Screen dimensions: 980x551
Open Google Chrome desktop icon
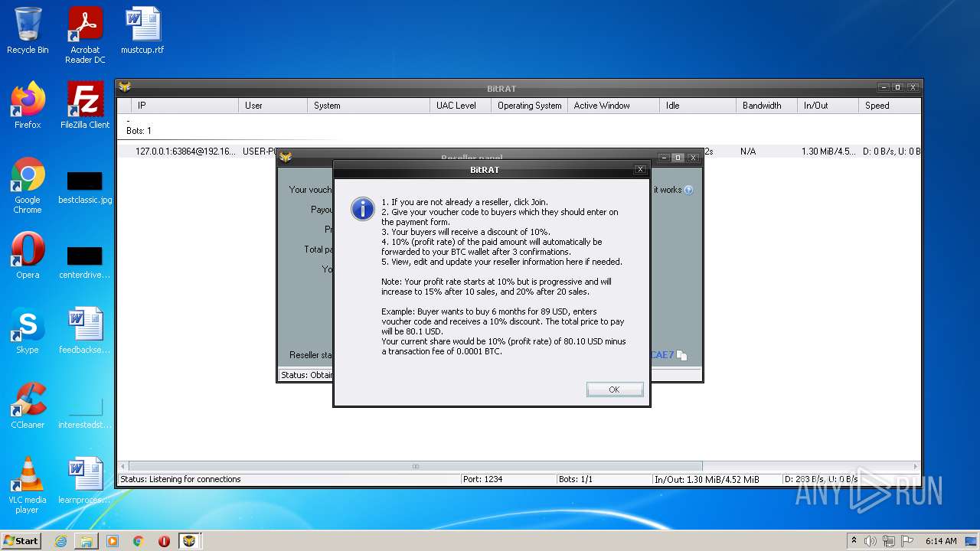[28, 185]
